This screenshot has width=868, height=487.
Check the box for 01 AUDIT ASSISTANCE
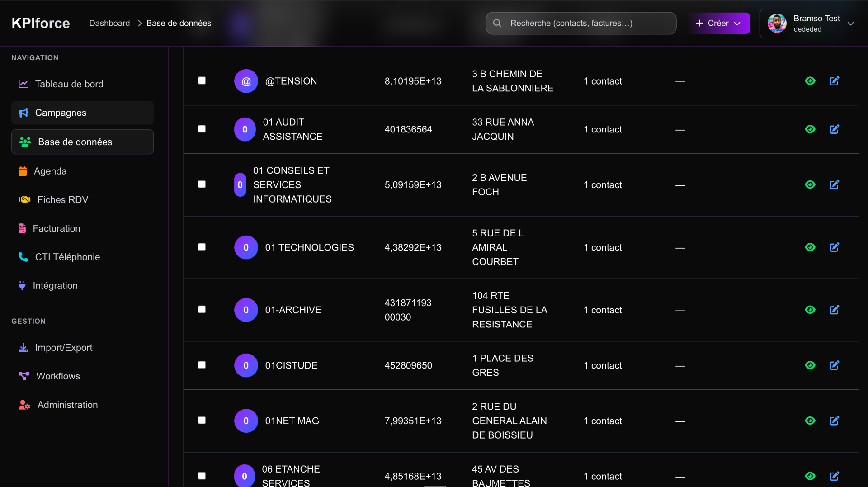coord(202,129)
